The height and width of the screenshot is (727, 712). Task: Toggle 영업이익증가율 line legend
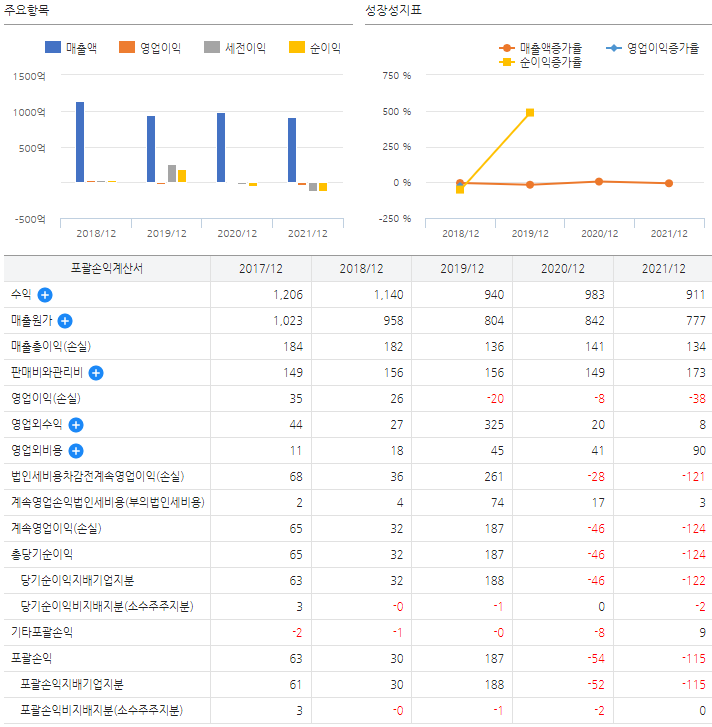click(653, 48)
